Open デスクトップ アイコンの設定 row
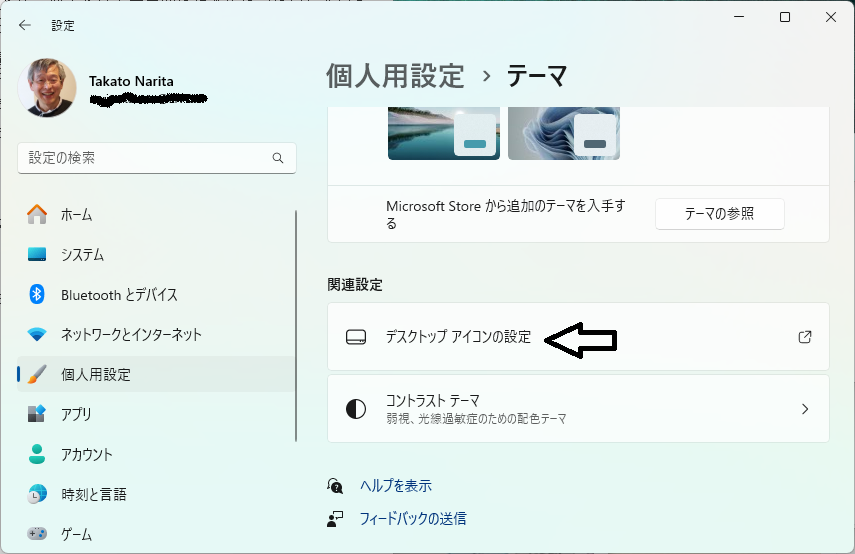Viewport: 855px width, 554px height. pos(458,337)
